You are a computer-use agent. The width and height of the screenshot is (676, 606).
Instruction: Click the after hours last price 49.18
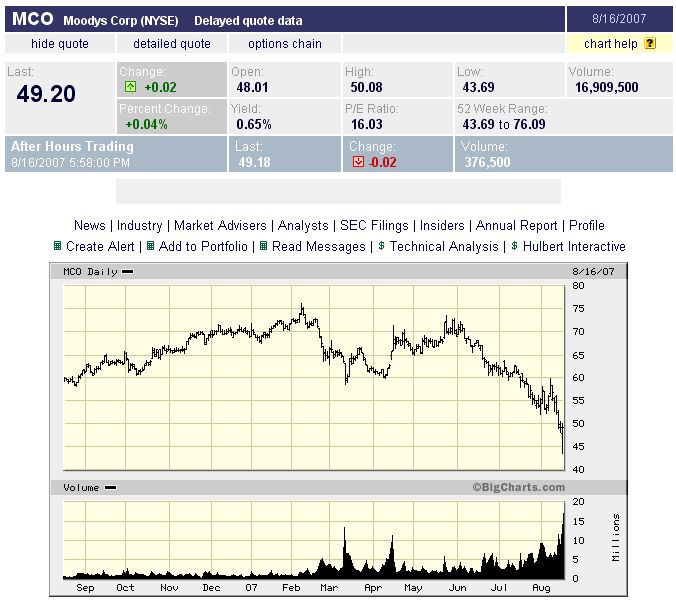pos(254,162)
